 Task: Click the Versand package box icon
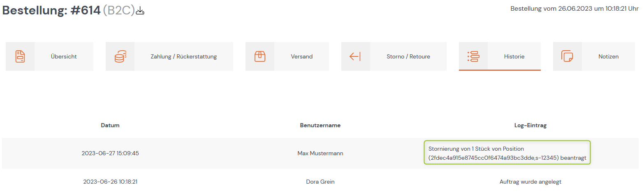point(260,56)
